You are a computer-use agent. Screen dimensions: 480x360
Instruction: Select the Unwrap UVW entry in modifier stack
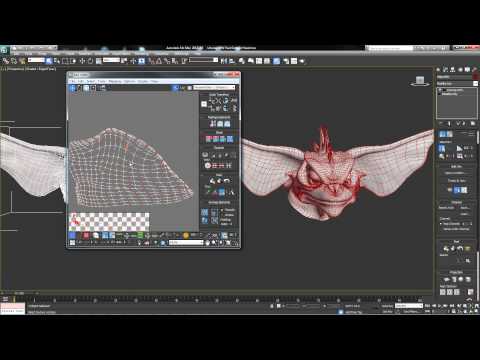pos(455,90)
